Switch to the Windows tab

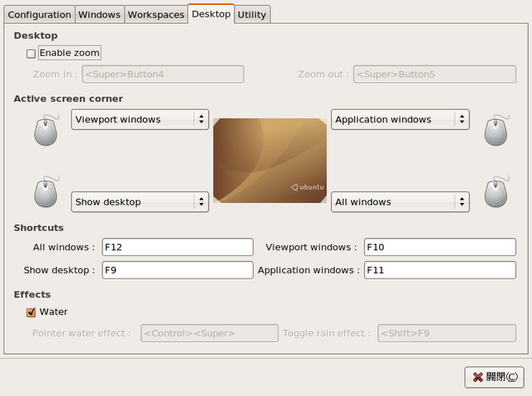tap(100, 15)
